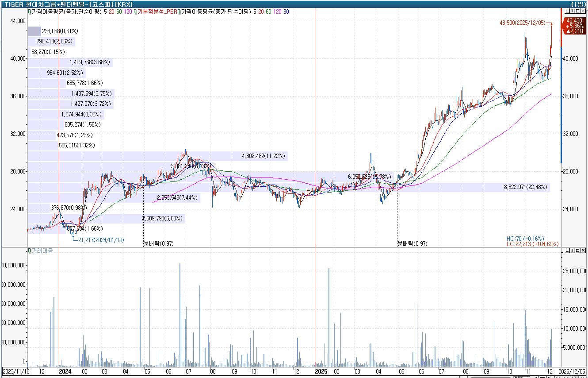Select volume profile label 376,870(0.98%)
Screen dimensions: 588x378
[x=69, y=208]
